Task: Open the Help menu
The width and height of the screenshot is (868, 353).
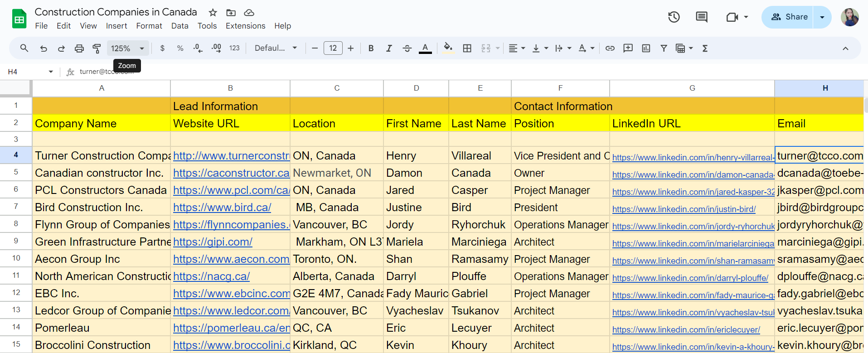Action: [x=282, y=26]
